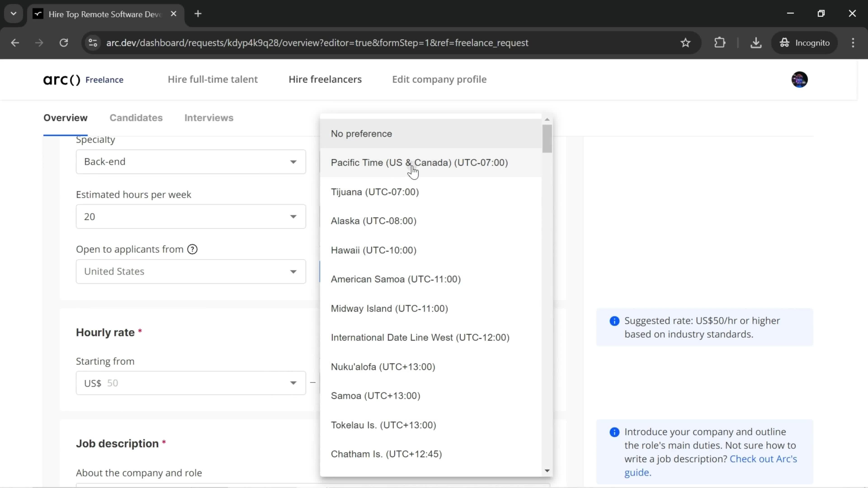Open the user profile avatar
Viewport: 868px width, 488px height.
point(799,80)
